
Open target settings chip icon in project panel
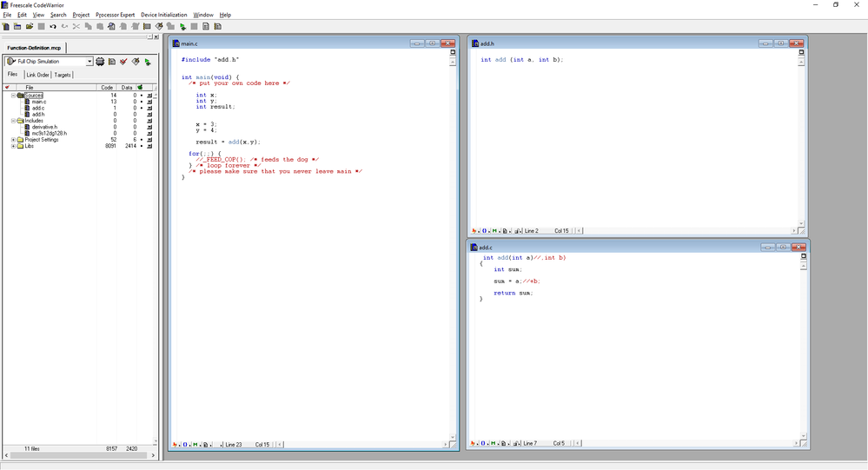tap(100, 62)
